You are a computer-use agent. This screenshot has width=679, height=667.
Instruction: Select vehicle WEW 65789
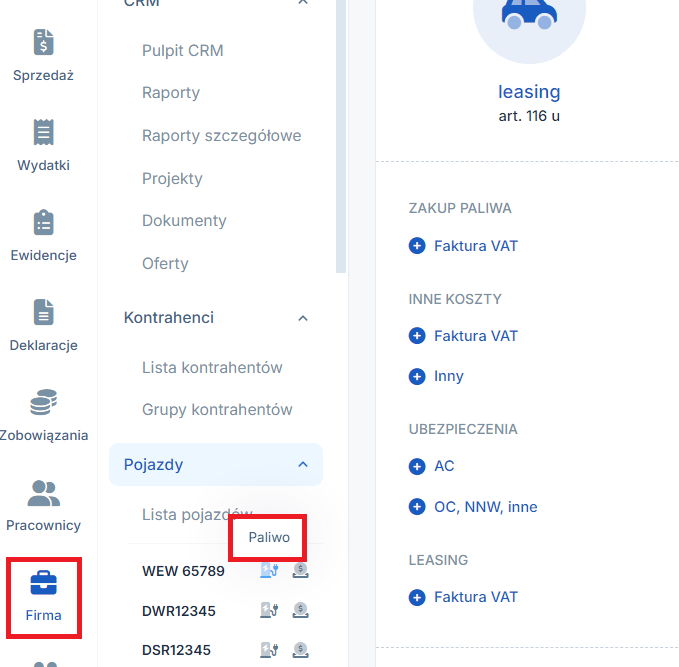coord(184,571)
